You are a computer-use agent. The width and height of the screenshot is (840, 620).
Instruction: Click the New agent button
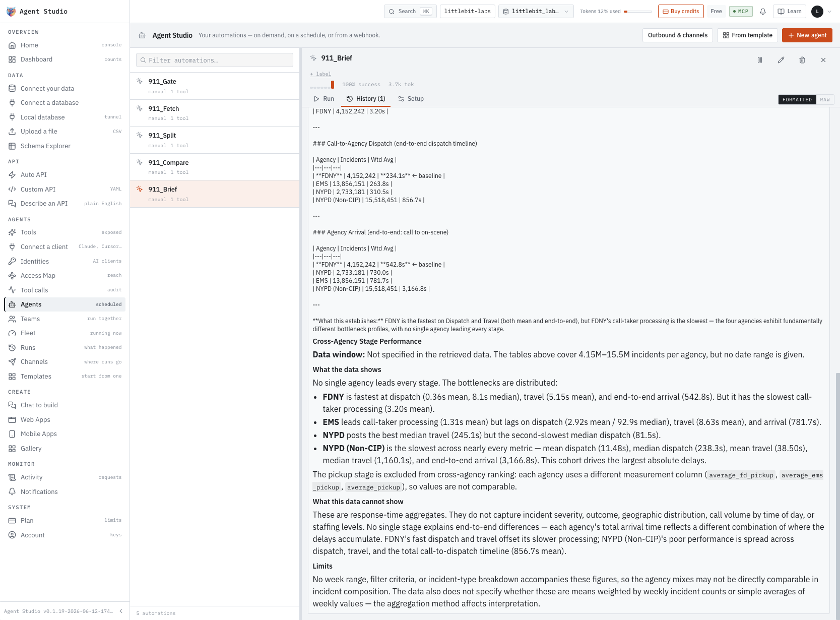[x=807, y=35]
